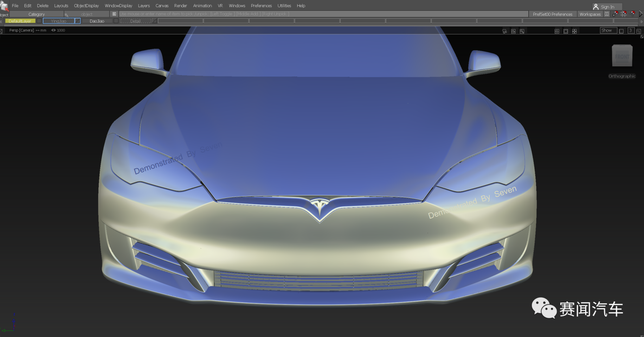
Task: Open PrefSet00 Preferences
Action: coord(552,14)
